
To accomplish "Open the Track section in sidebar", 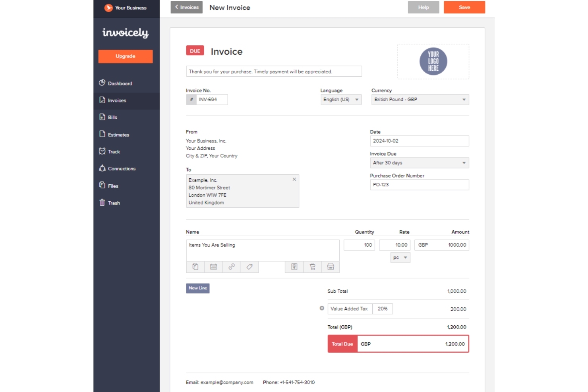I will coord(114,151).
